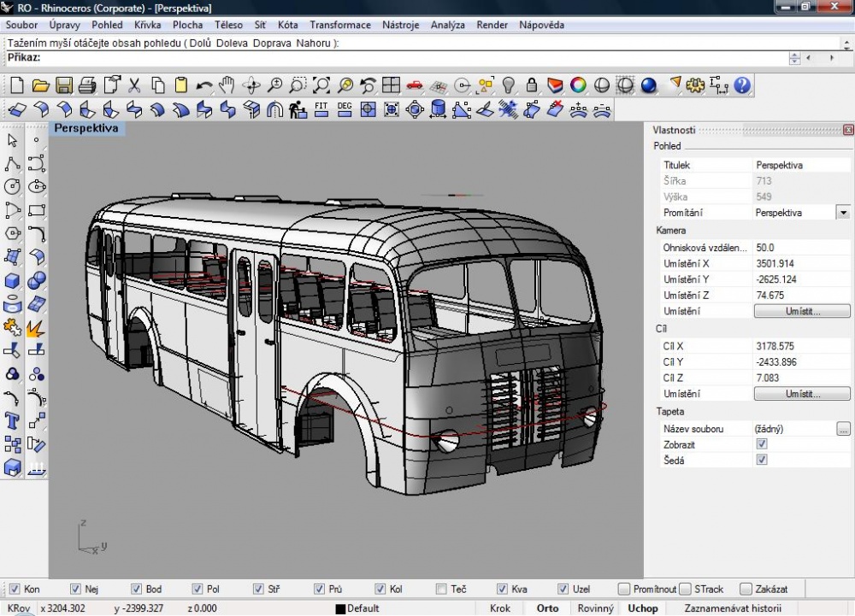The image size is (855, 616).
Task: Toggle Orto in the status bar
Action: point(547,607)
